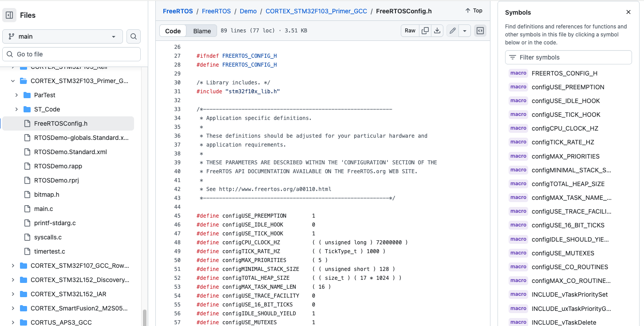Jump to Top of file
The height and width of the screenshot is (326, 644).
coord(474,11)
